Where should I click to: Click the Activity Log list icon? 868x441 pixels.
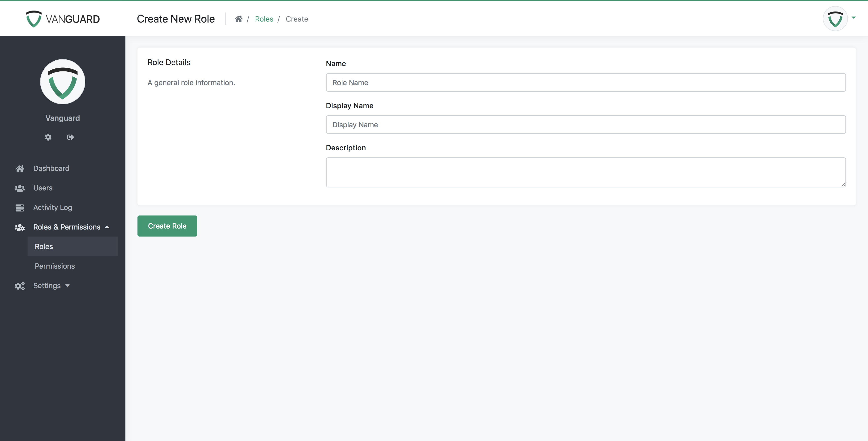(x=19, y=207)
